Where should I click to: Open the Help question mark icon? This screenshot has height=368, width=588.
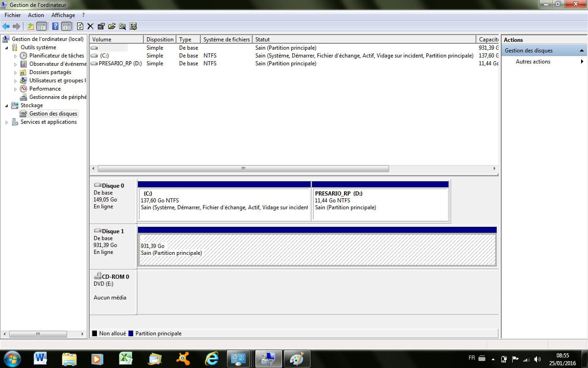tap(55, 27)
